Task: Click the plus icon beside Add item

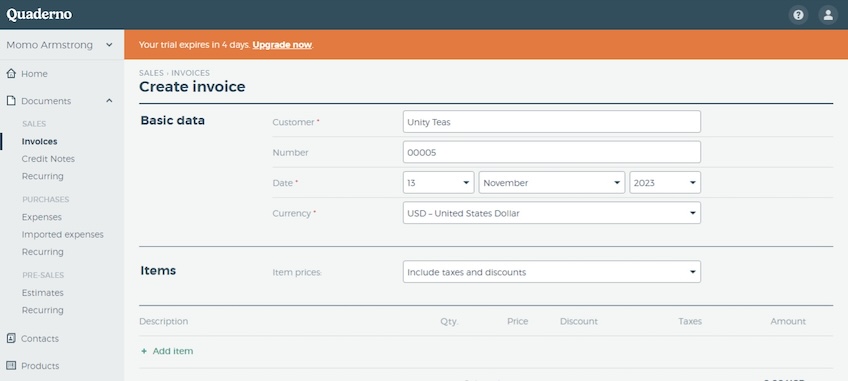Action: coord(144,351)
